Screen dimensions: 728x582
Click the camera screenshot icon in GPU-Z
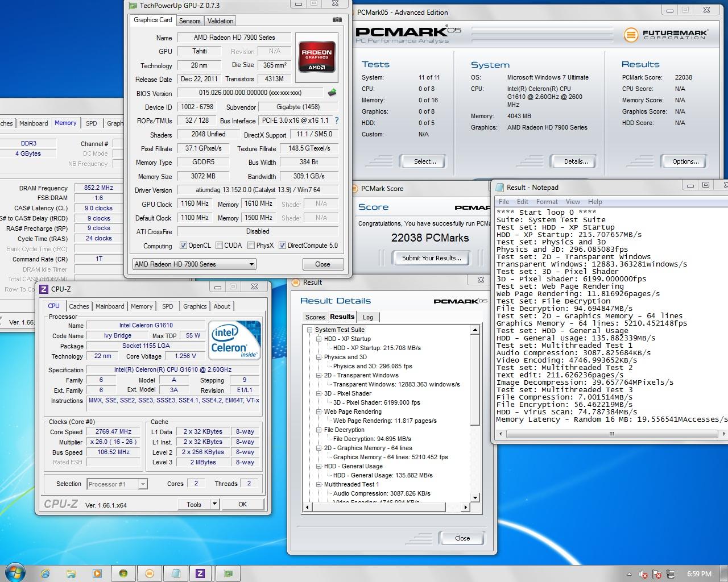(337, 20)
